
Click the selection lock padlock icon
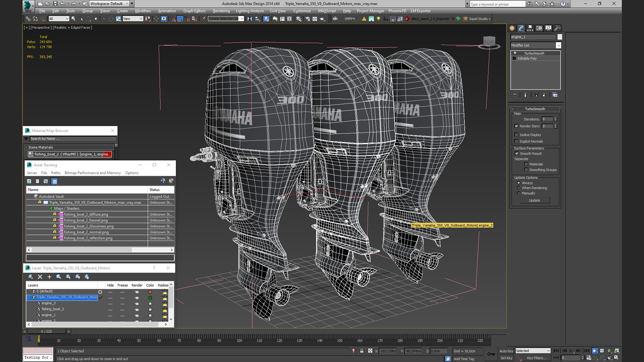coord(362,351)
